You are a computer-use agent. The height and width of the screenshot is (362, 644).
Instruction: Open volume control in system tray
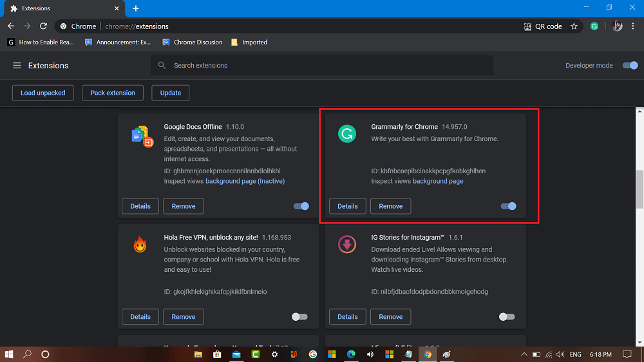(x=560, y=355)
